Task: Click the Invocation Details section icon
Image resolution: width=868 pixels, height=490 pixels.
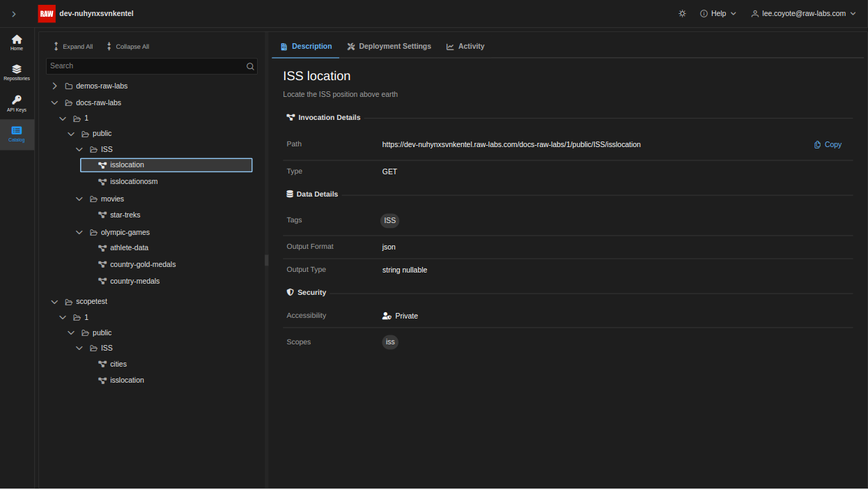Action: tap(290, 118)
